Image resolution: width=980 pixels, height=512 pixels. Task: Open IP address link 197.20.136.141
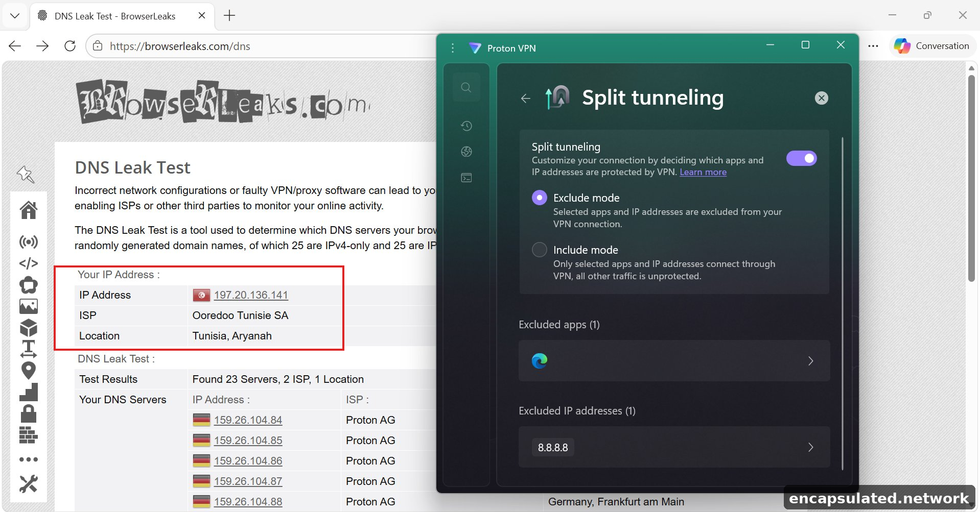(251, 295)
